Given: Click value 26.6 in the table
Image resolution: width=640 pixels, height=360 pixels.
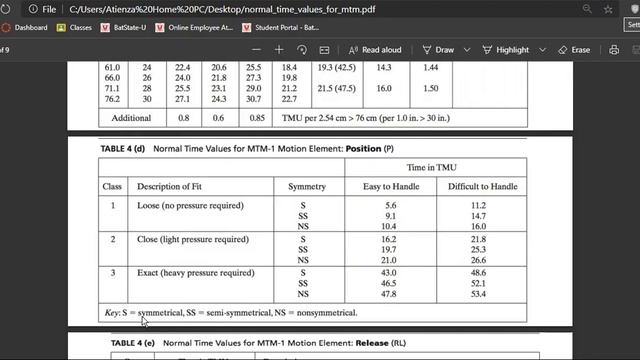Looking at the screenshot, I should tap(478, 260).
